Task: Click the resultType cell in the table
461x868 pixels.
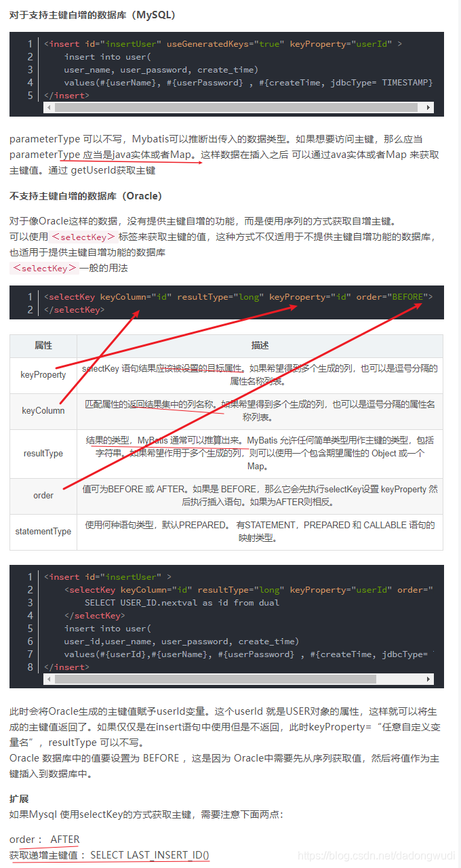Action: pyautogui.click(x=43, y=454)
